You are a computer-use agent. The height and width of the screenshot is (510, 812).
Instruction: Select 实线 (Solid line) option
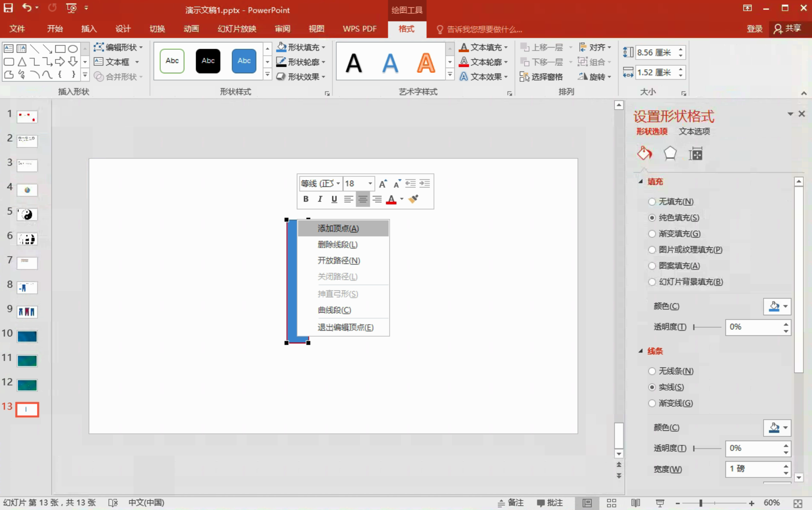[x=666, y=387]
